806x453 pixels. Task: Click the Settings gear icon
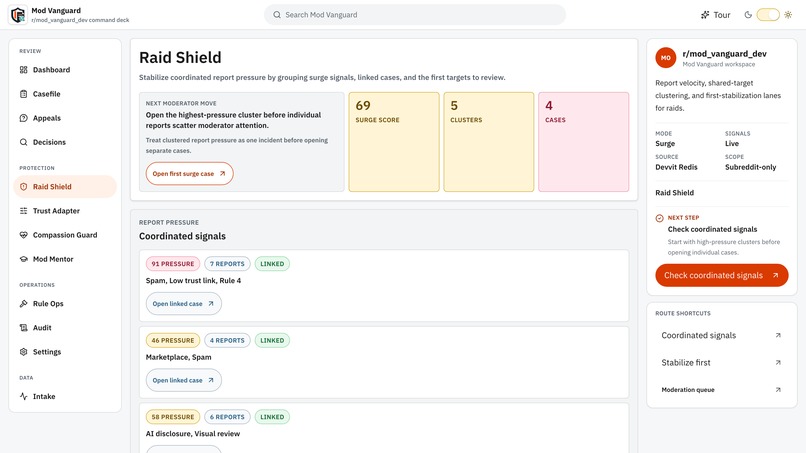24,352
